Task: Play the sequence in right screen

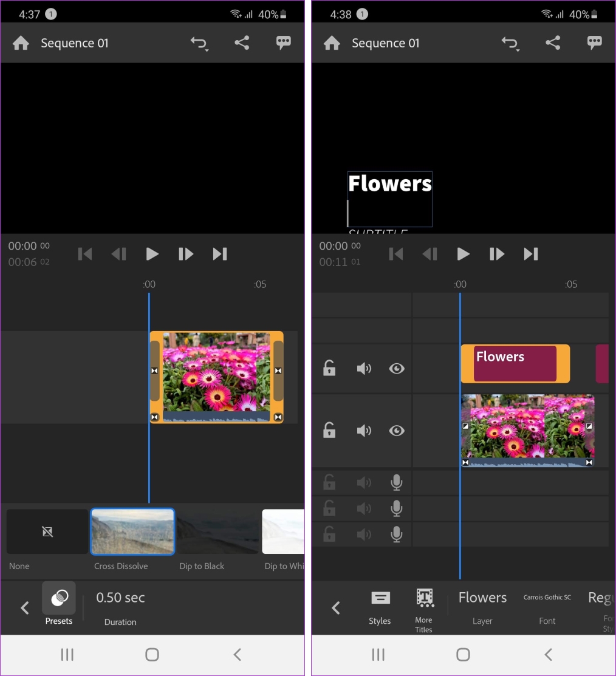Action: pos(463,254)
